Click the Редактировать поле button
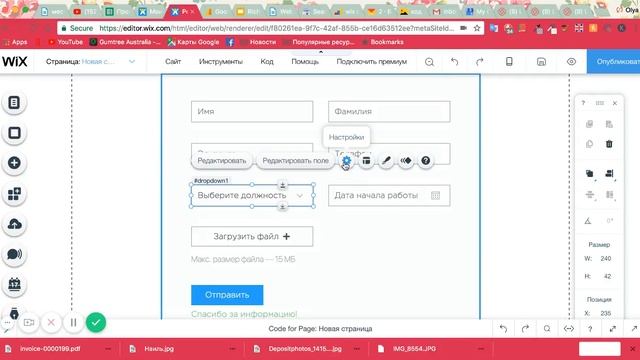The height and width of the screenshot is (360, 640). click(x=296, y=161)
